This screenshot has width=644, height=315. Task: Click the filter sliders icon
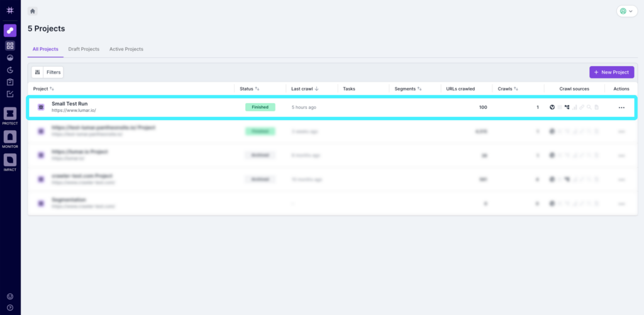(x=37, y=72)
